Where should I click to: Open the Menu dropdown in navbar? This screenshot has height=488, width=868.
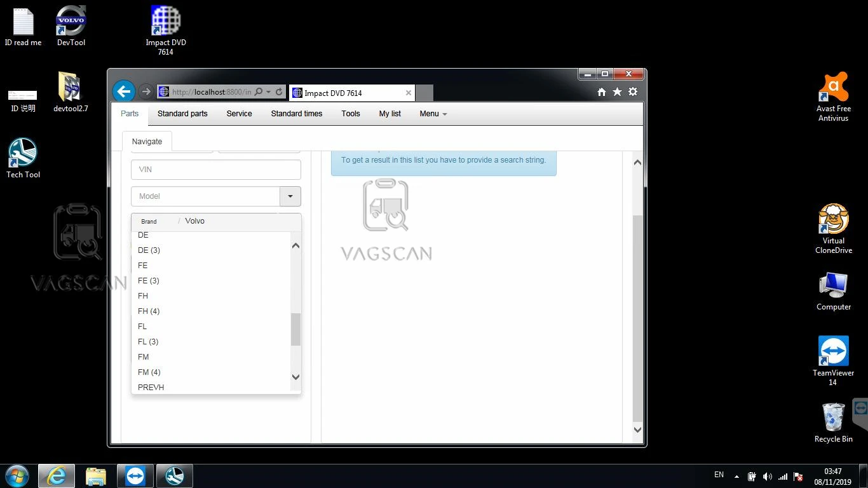(433, 114)
